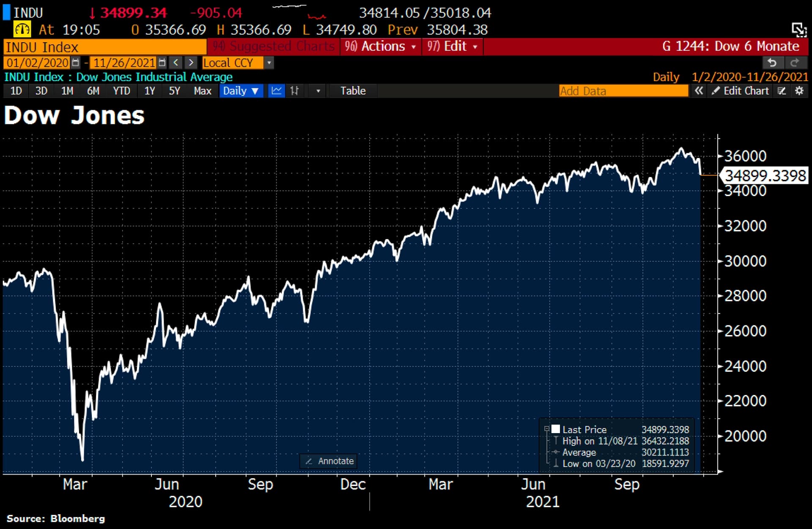Select the YTD time range tab
This screenshot has width=812, height=529.
coord(121,91)
